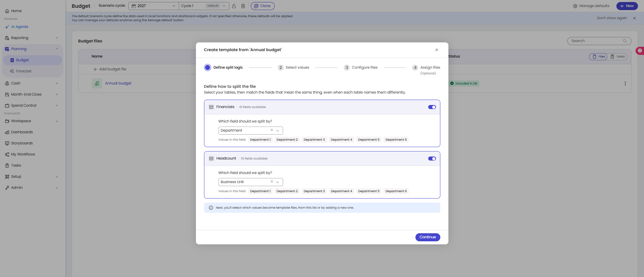Click the Setup tools icon

tap(7, 177)
